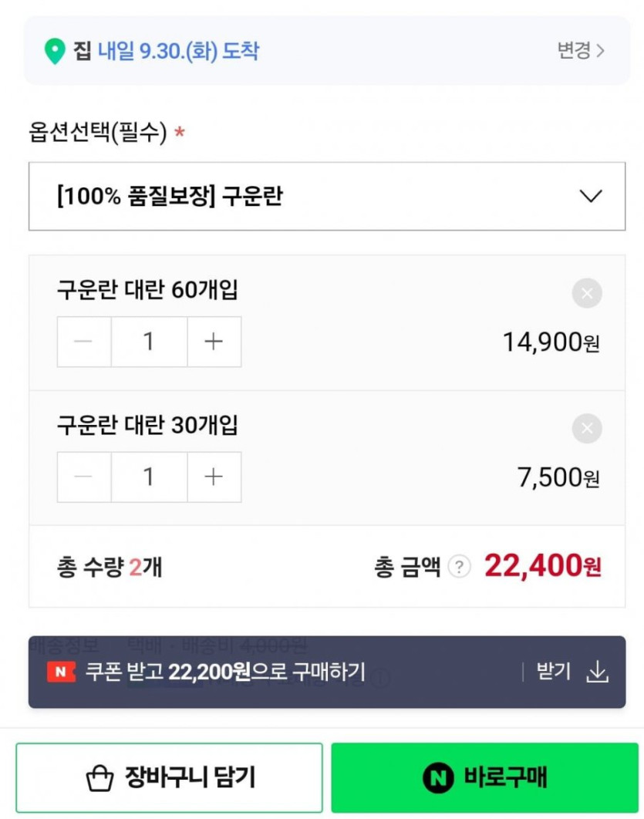Image resolution: width=644 pixels, height=819 pixels.
Task: Decrease quantity of 구운란 대란 60개입
Action: tap(84, 342)
